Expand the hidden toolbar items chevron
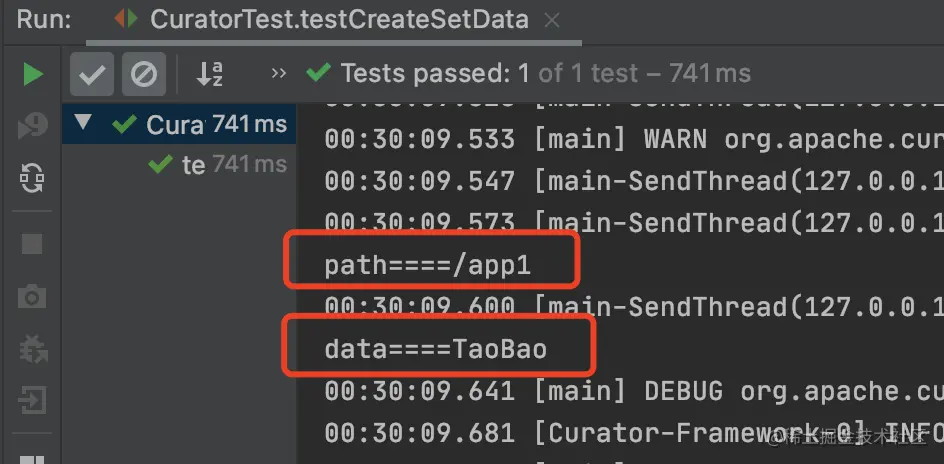This screenshot has height=464, width=944. tap(279, 74)
